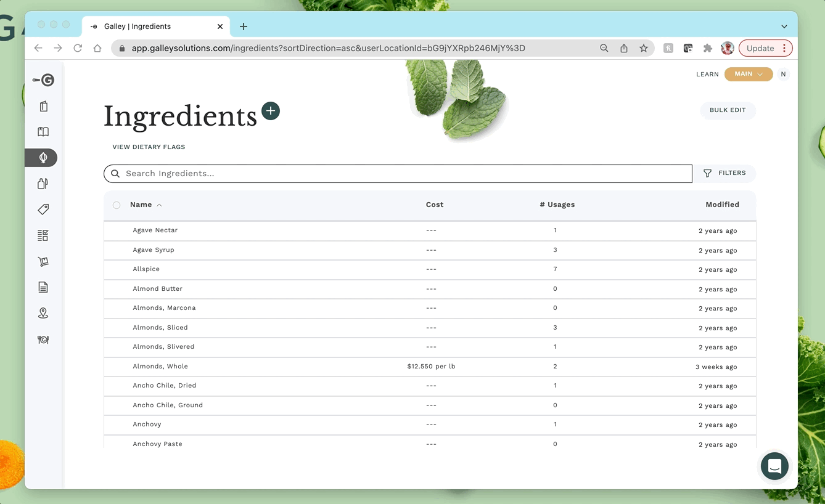
Task: Open the clipboard icon in sidebar
Action: tap(43, 106)
